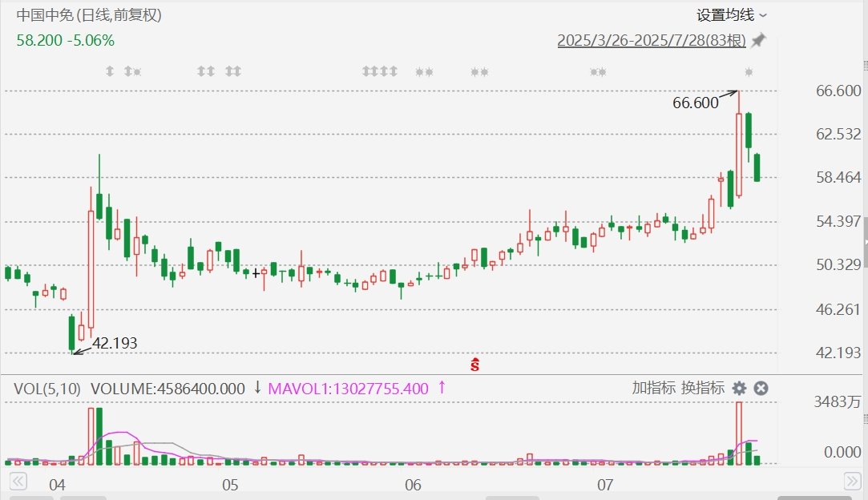Click the right edge panel collapse handle
This screenshot has height=500, width=868.
pyautogui.click(x=866, y=243)
